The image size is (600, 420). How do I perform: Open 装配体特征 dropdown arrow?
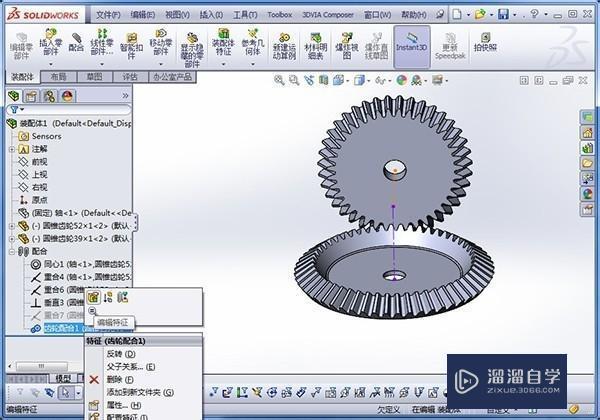223,64
